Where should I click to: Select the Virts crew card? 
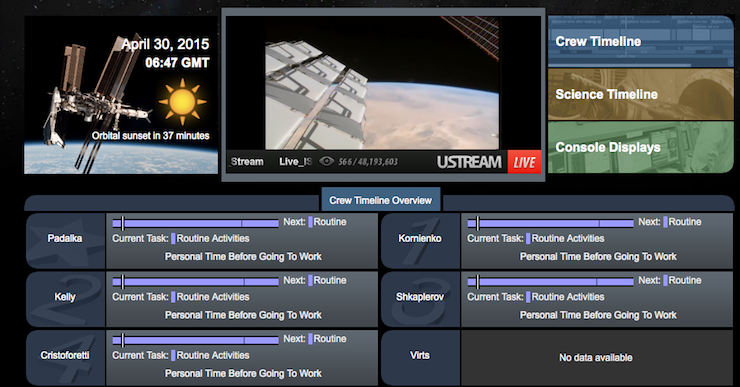(420, 358)
